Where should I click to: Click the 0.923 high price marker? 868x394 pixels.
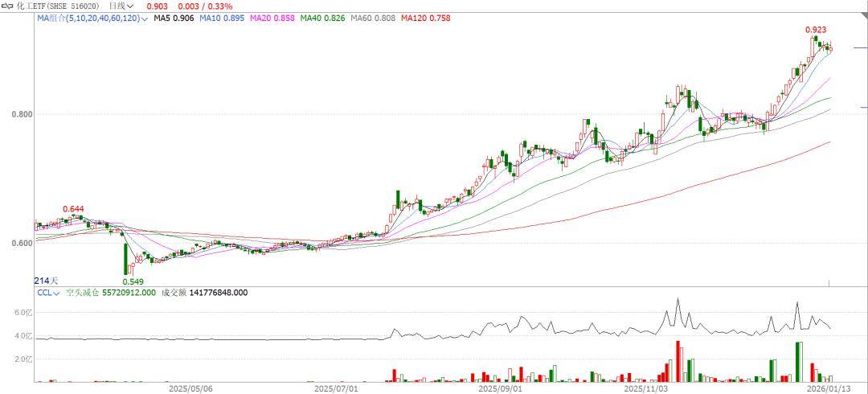tap(816, 30)
